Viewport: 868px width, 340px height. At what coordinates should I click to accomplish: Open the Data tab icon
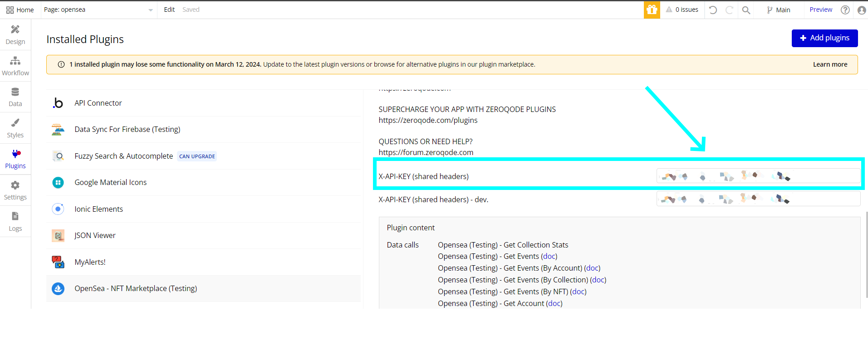click(15, 92)
